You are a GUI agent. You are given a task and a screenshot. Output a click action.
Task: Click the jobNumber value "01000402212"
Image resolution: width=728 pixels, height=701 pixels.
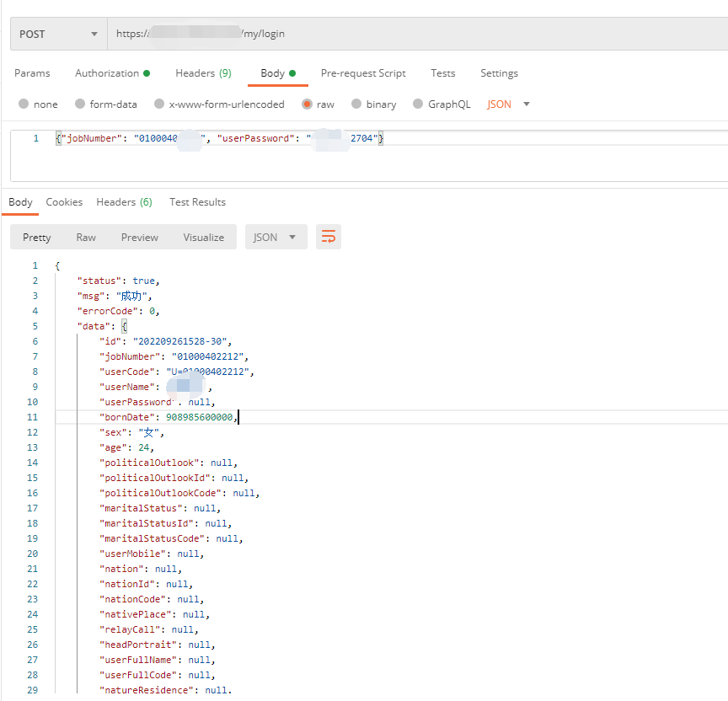pyautogui.click(x=207, y=356)
